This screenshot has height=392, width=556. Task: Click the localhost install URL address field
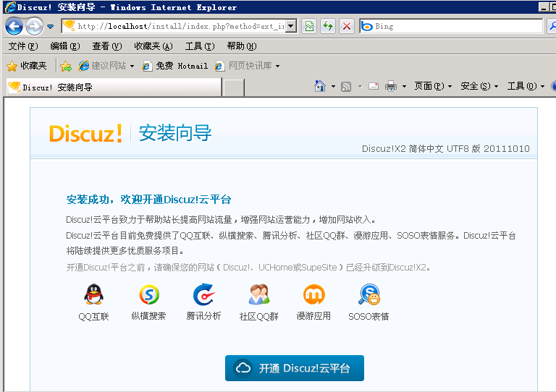174,26
